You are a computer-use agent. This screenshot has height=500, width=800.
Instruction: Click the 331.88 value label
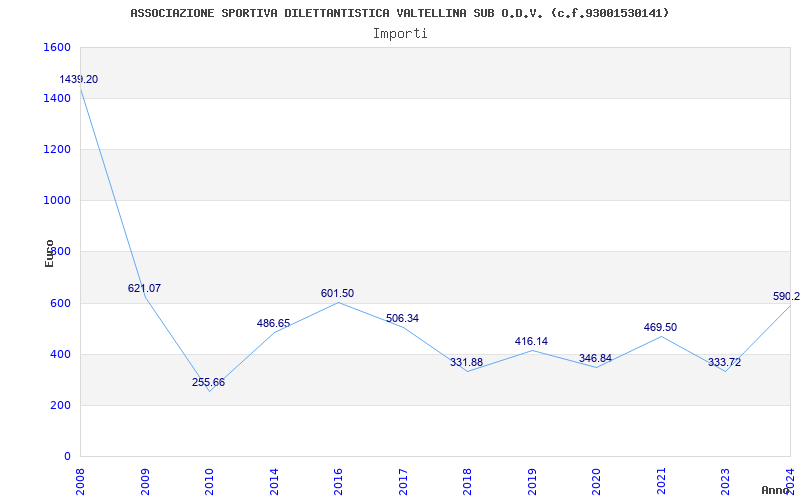466,362
